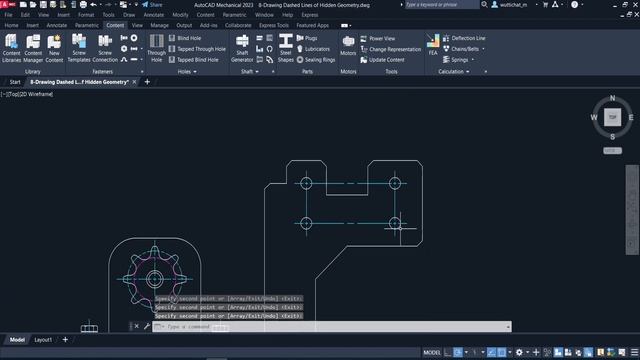Open the Modify menu
640x360 pixels.
click(x=180, y=15)
